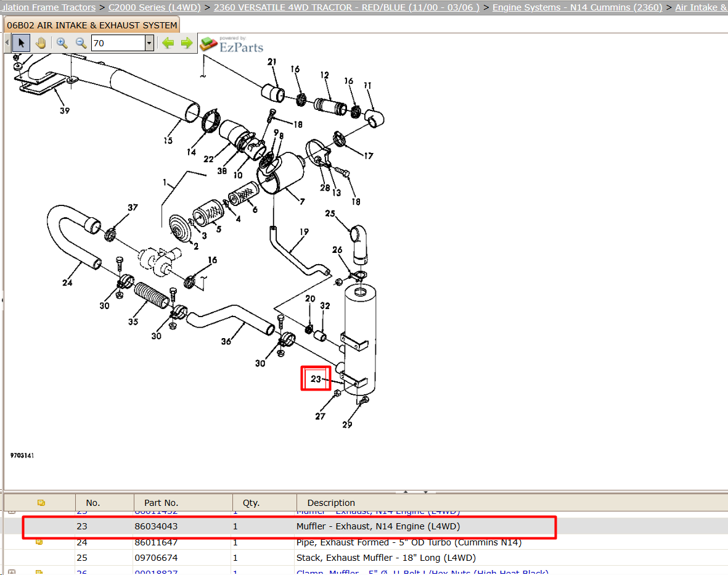Sort by the No. column header
This screenshot has width=728, height=575.
coord(93,502)
